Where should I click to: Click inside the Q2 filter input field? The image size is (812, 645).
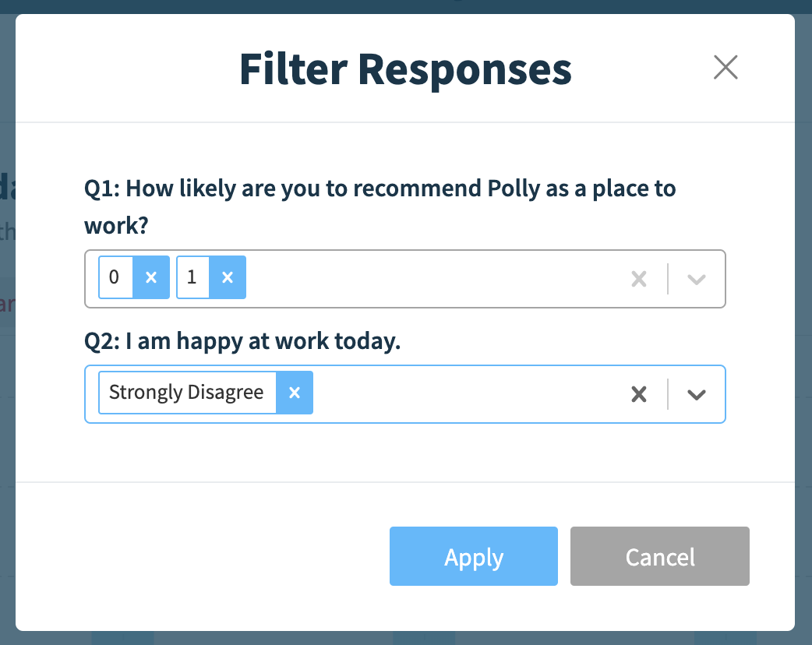pos(468,394)
